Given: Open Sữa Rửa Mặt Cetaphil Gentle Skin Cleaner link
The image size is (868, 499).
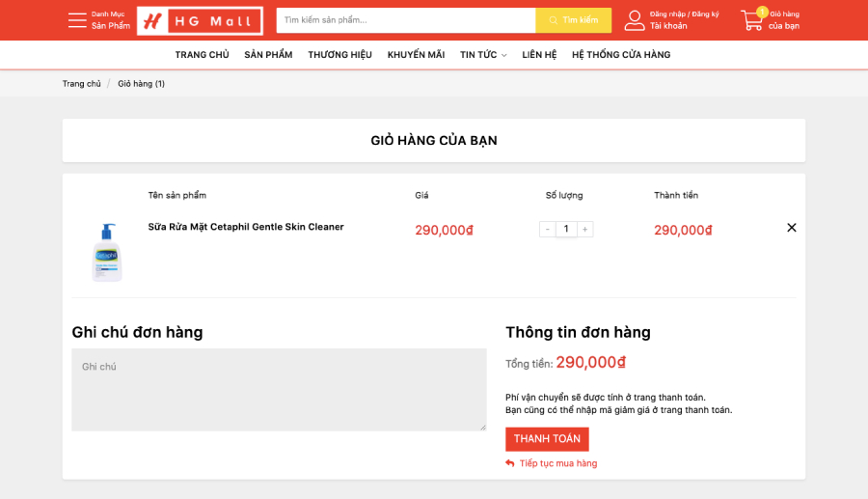Looking at the screenshot, I should (x=246, y=227).
